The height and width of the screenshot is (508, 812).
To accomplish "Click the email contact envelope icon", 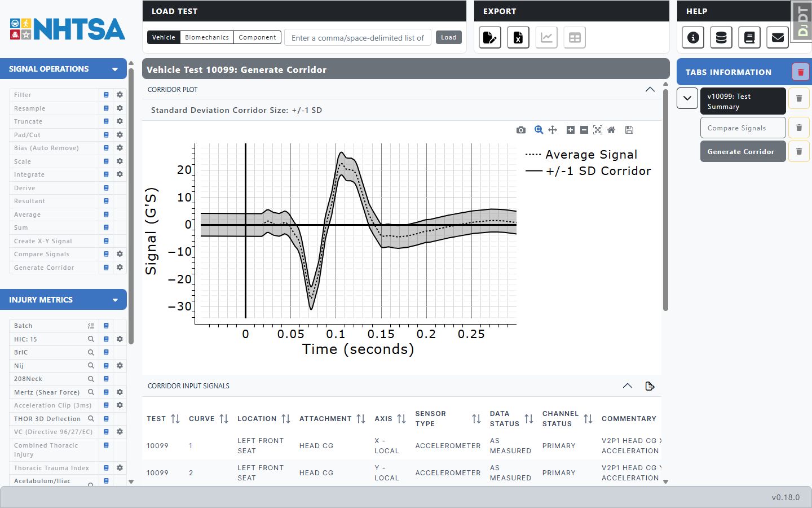I will (x=778, y=38).
